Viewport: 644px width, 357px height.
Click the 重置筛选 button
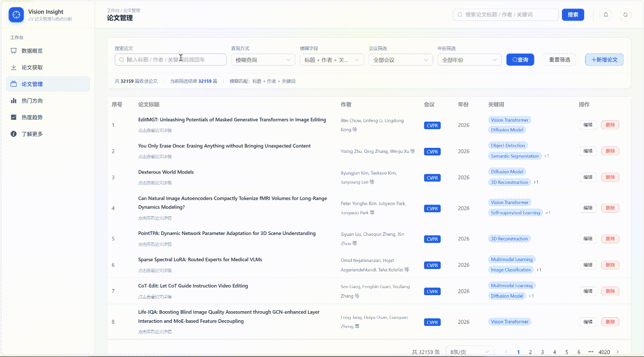pos(559,60)
